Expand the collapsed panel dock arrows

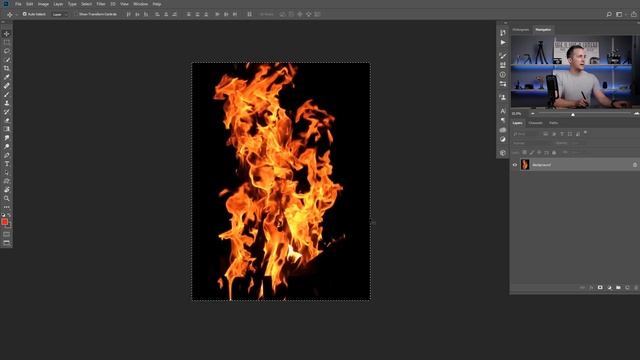point(505,23)
